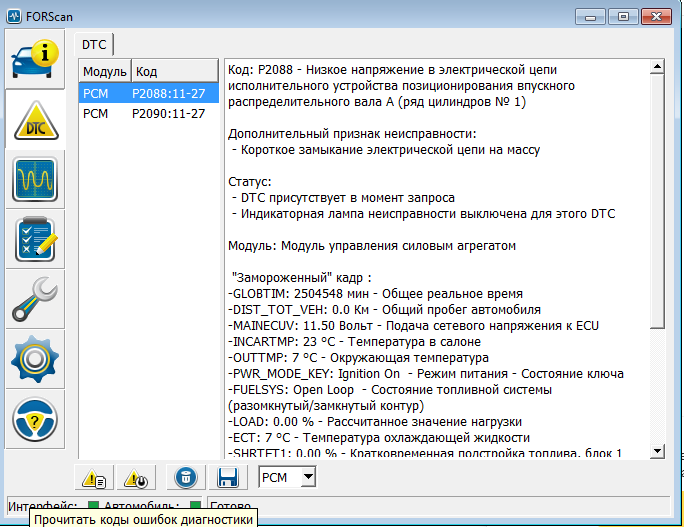Screen dimensions: 684x527
Task: Click the floppy disk save button
Action: tap(228, 478)
